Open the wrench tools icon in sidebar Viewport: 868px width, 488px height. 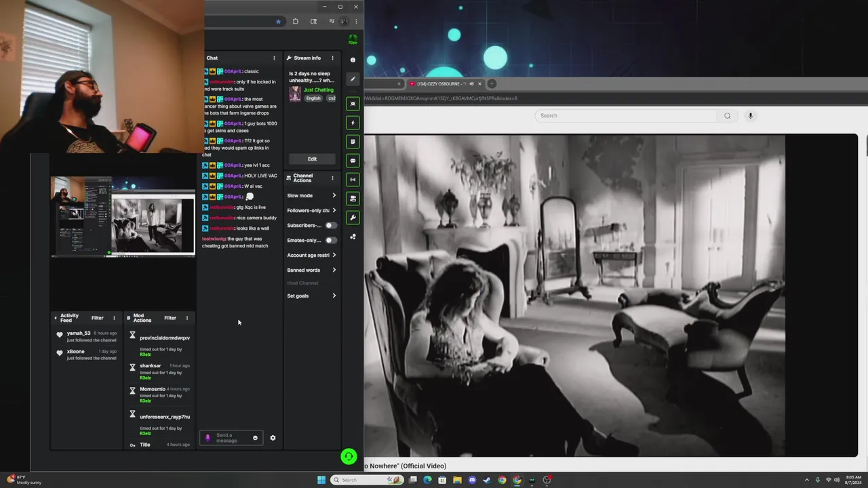(353, 218)
